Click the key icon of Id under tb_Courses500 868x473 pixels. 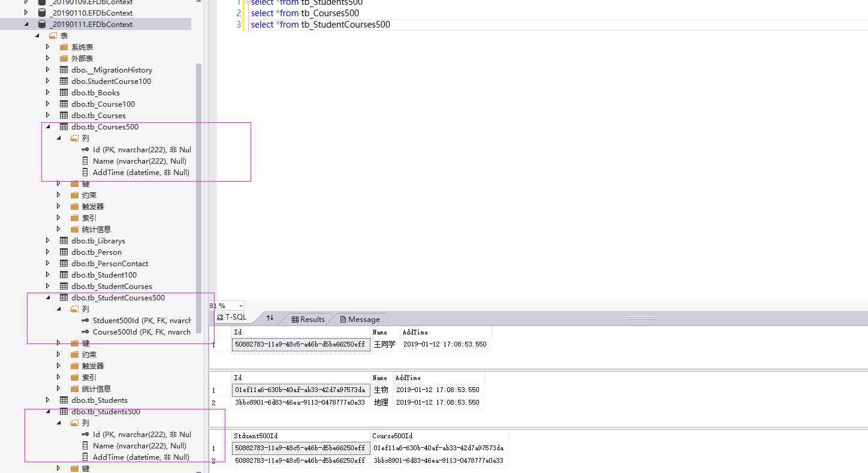86,150
